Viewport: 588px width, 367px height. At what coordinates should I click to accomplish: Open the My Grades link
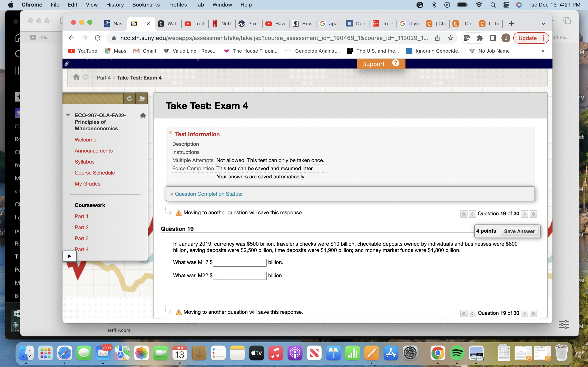[x=87, y=184]
